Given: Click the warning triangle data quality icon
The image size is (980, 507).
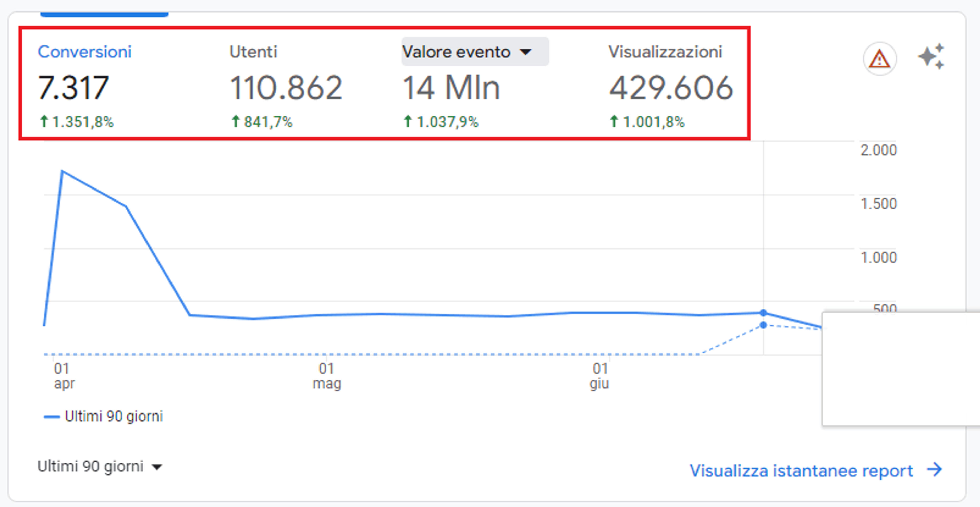Looking at the screenshot, I should pyautogui.click(x=879, y=59).
